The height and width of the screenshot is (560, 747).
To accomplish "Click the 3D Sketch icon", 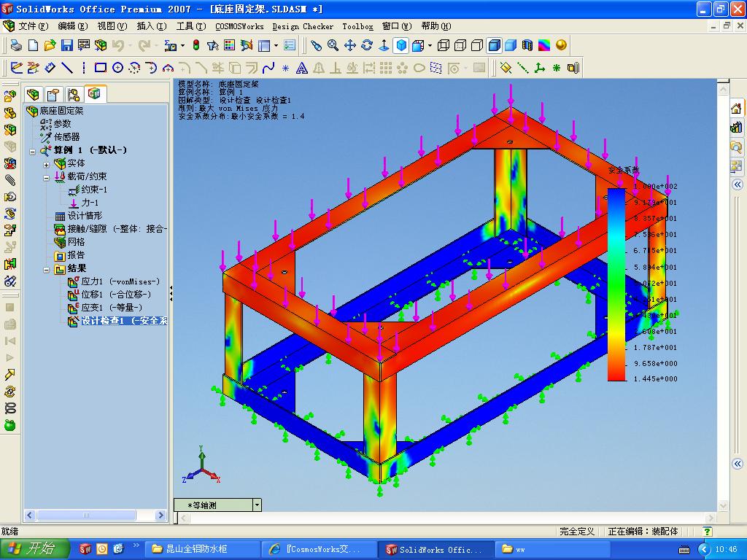I will pos(33,68).
